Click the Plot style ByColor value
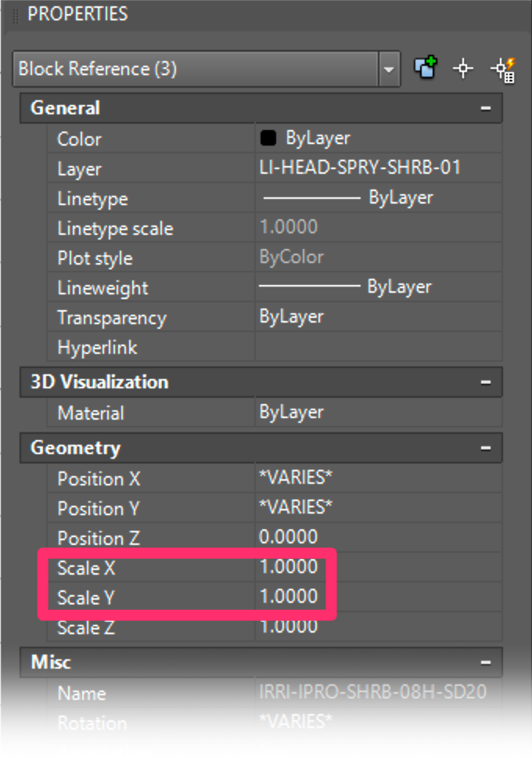Image resolution: width=532 pixels, height=772 pixels. pyautogui.click(x=291, y=257)
